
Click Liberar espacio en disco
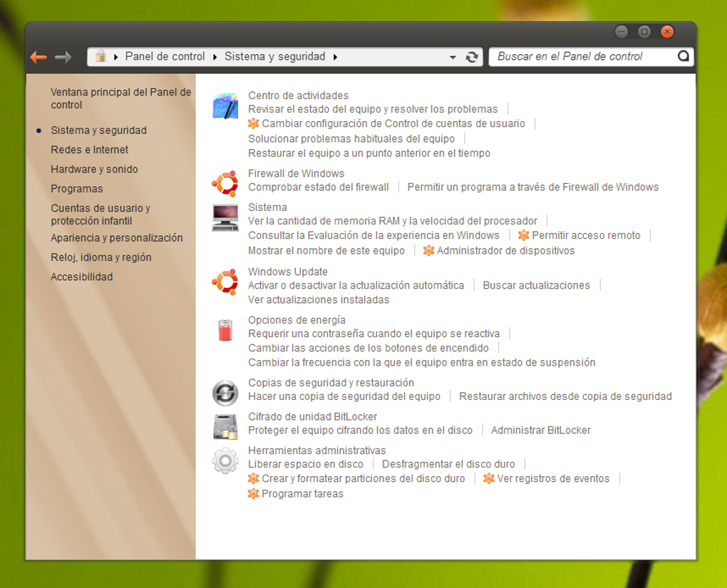tap(306, 464)
